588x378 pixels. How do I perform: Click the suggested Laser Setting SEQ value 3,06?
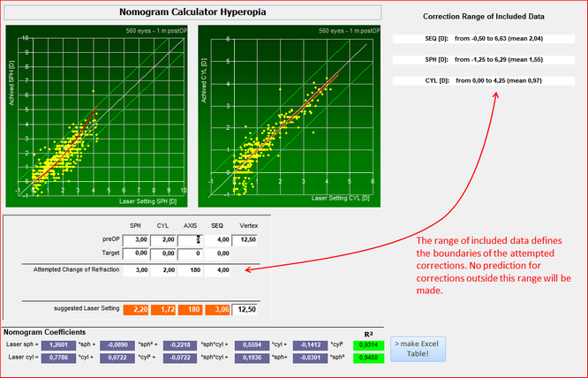[218, 309]
